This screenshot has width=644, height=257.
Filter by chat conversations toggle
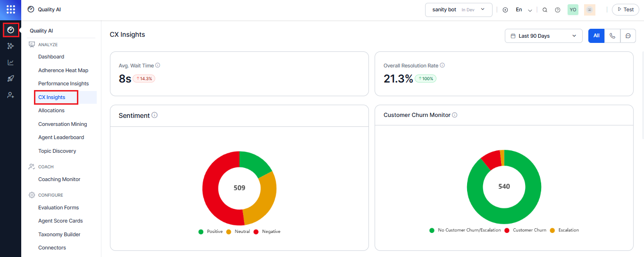click(628, 36)
